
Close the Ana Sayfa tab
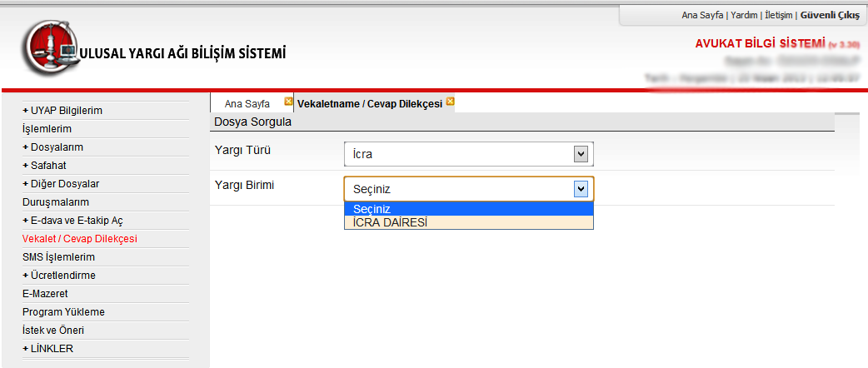pyautogui.click(x=288, y=102)
